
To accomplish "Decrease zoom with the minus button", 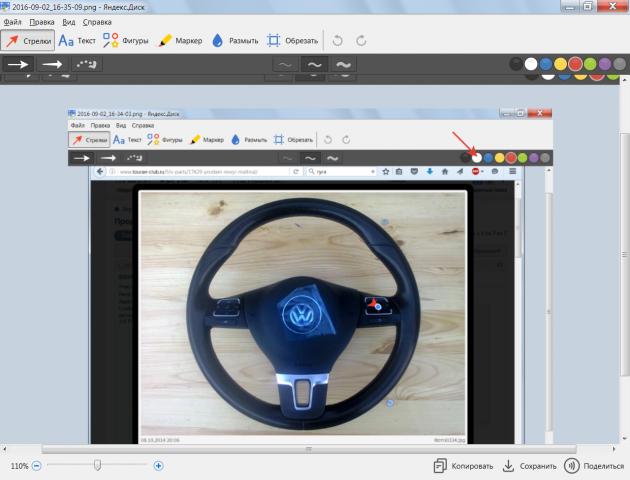I will tap(37, 466).
